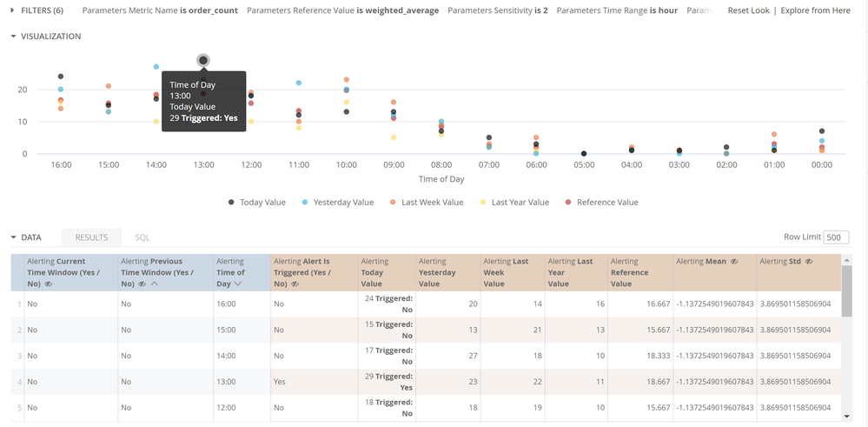The height and width of the screenshot is (427, 868).
Task: Click Reference Value cell 18.667
Action: [640, 382]
